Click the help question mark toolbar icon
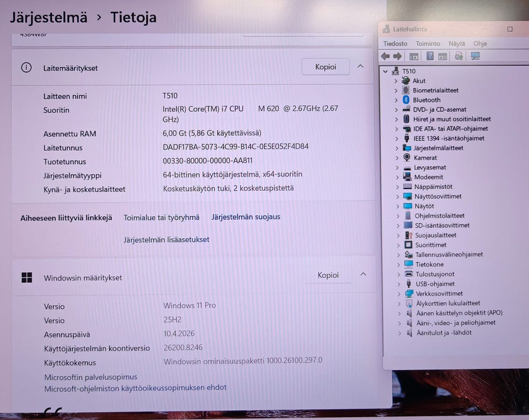 pyautogui.click(x=430, y=56)
